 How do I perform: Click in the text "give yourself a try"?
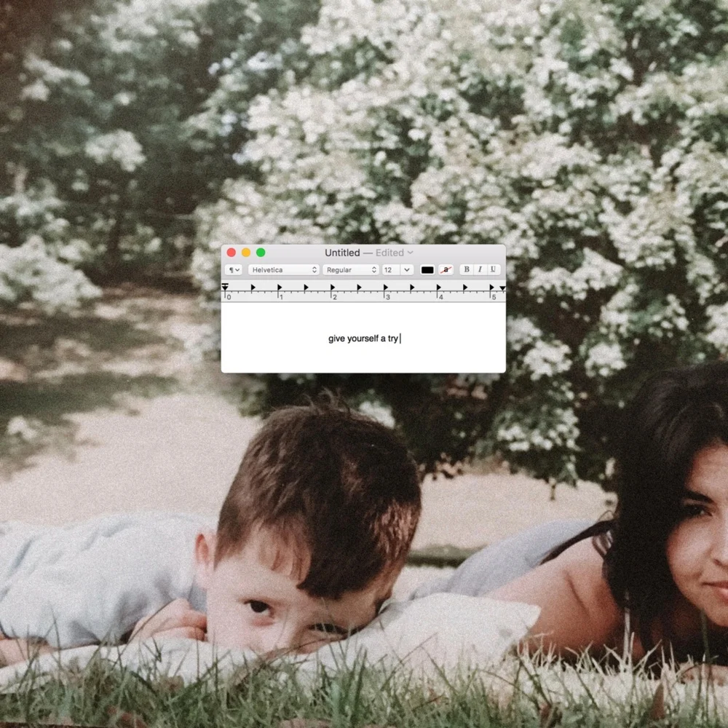(x=363, y=339)
